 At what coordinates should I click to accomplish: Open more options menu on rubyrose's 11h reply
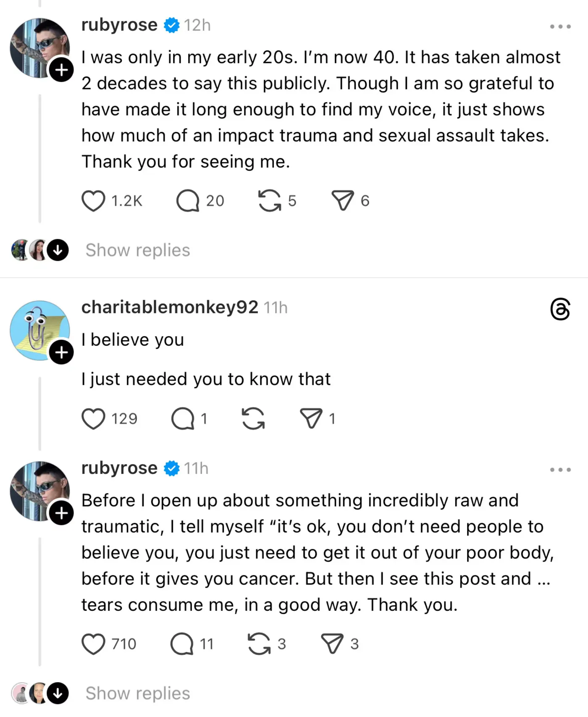pyautogui.click(x=560, y=470)
